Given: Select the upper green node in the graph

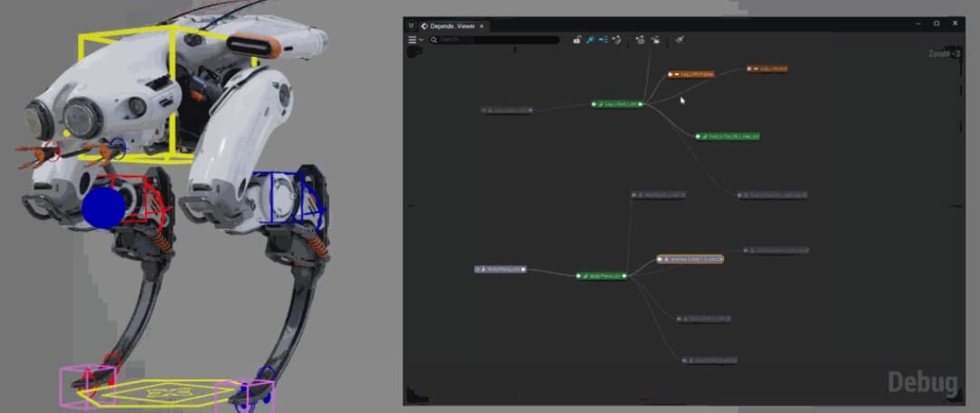Looking at the screenshot, I should pyautogui.click(x=618, y=104).
